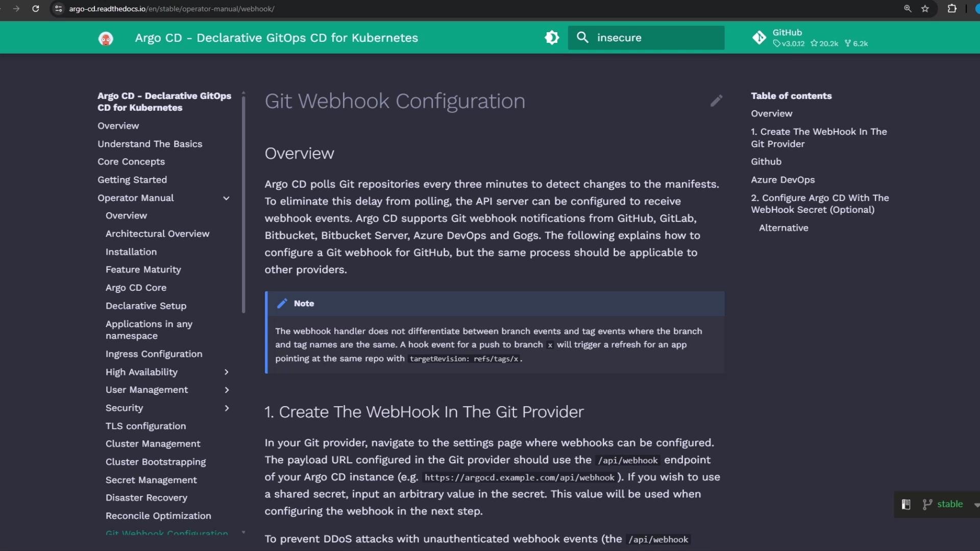Jump to '2. Configure Argo CD' TOC entry

tap(820, 204)
